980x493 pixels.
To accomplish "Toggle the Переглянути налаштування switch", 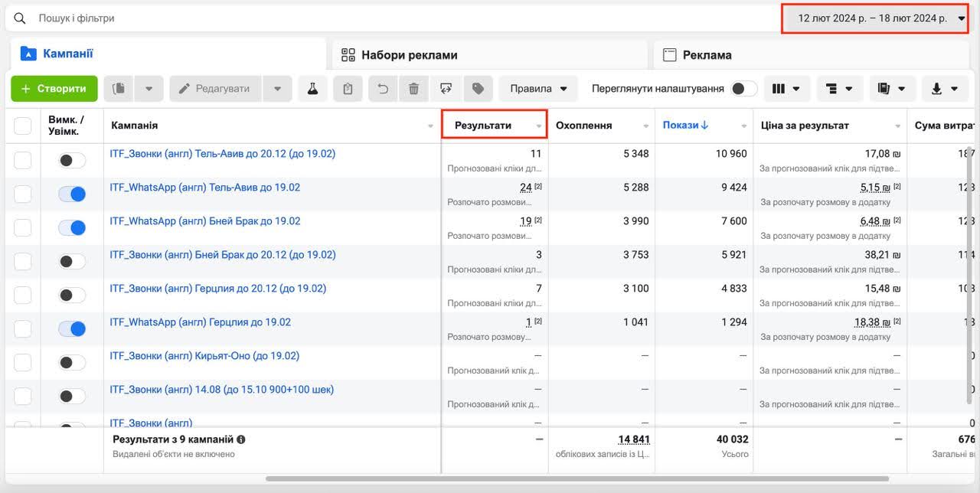I will click(x=743, y=89).
